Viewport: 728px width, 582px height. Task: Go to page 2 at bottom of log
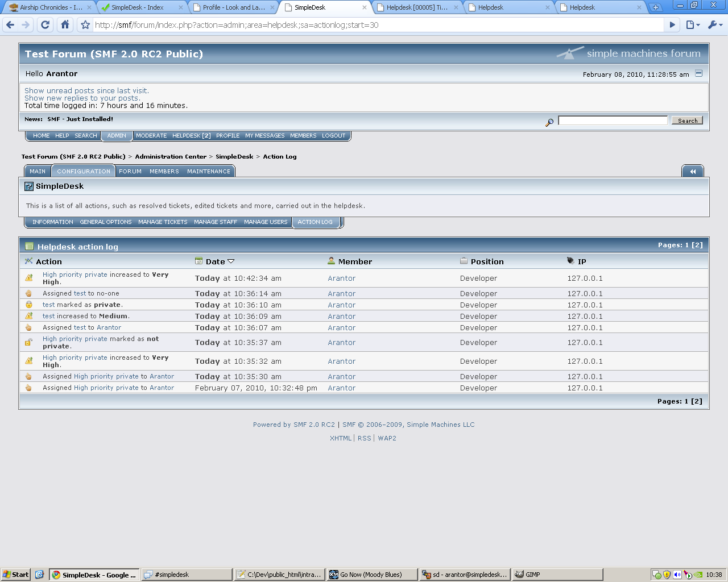click(x=697, y=401)
